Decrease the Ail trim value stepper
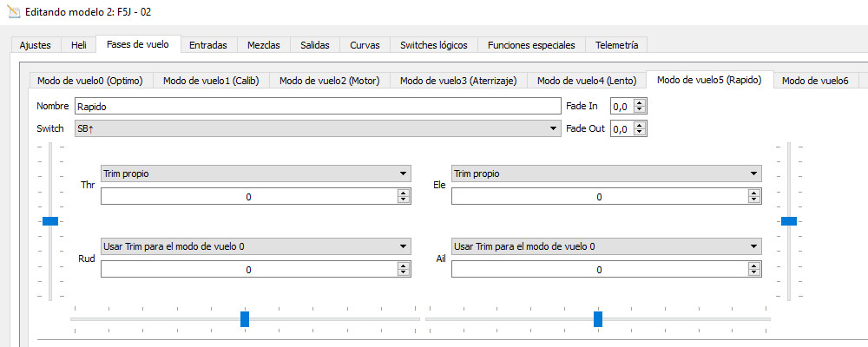Viewport: 868px width, 347px height. [x=753, y=273]
